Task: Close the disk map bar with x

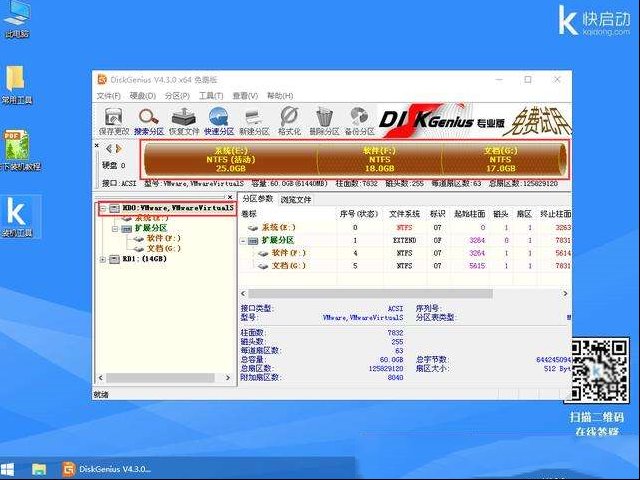Action: pyautogui.click(x=97, y=145)
